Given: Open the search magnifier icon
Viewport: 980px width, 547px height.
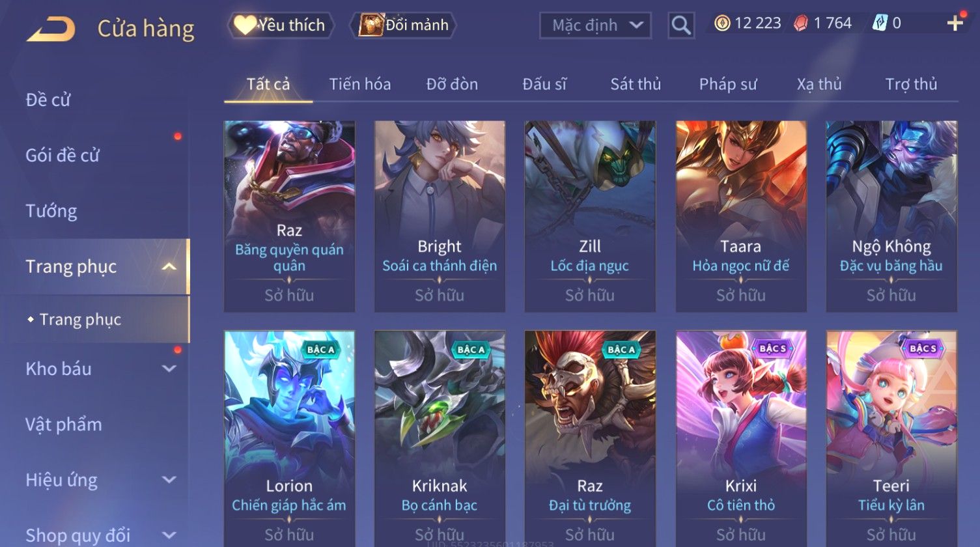Looking at the screenshot, I should pyautogui.click(x=681, y=25).
